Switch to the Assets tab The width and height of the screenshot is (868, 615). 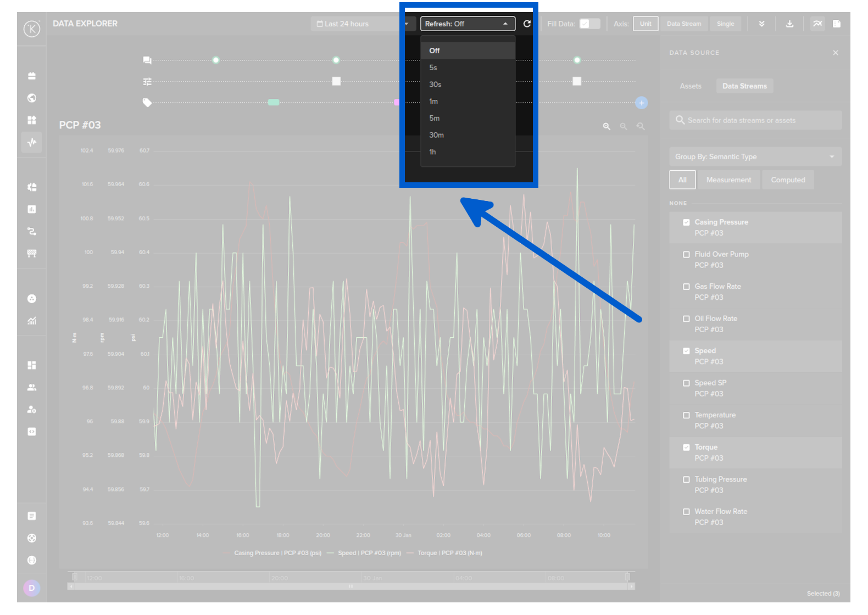[690, 86]
